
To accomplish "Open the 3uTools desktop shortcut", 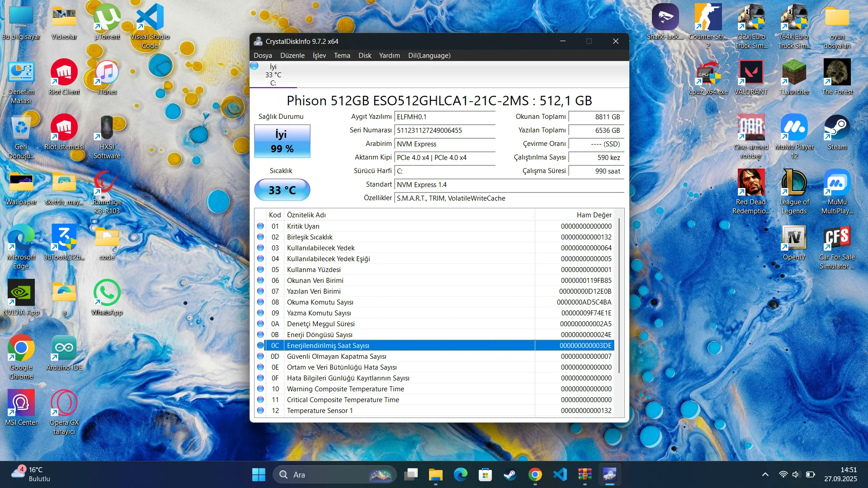I will coord(64,243).
